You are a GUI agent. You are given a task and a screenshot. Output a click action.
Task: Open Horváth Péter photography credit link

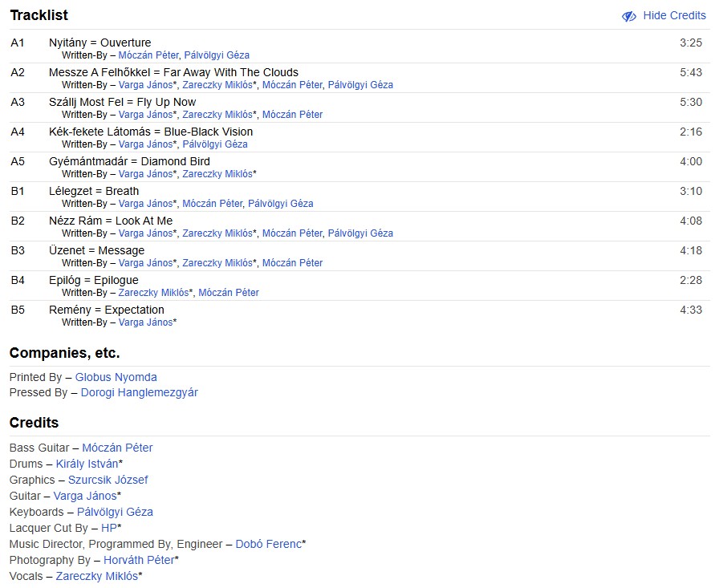click(x=138, y=560)
